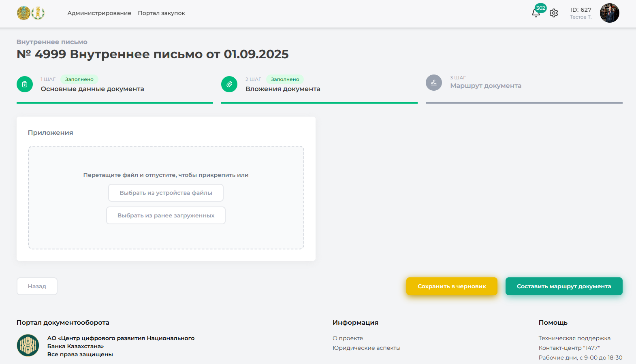The width and height of the screenshot is (636, 364).
Task: Click Составить маршрут документа button
Action: 563,286
